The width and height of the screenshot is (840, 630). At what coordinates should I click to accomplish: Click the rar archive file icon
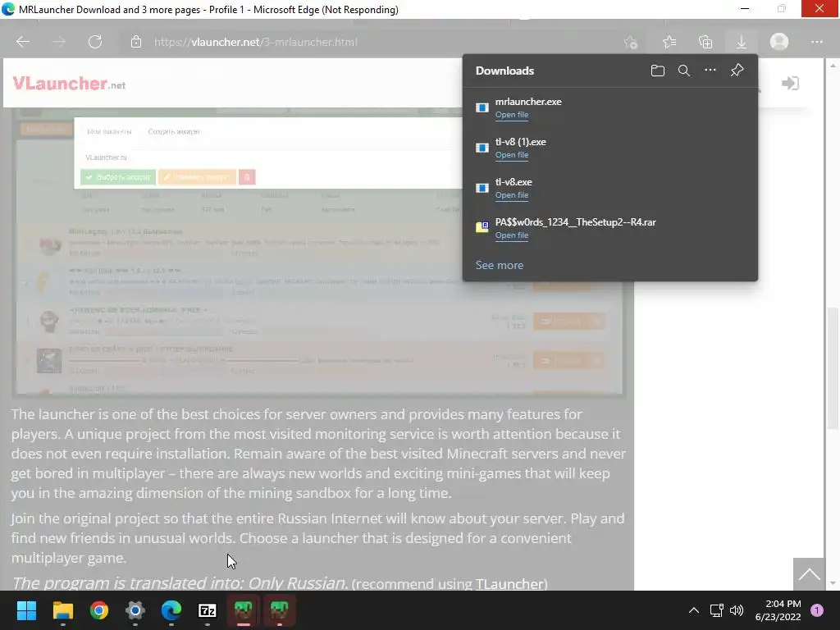(482, 227)
